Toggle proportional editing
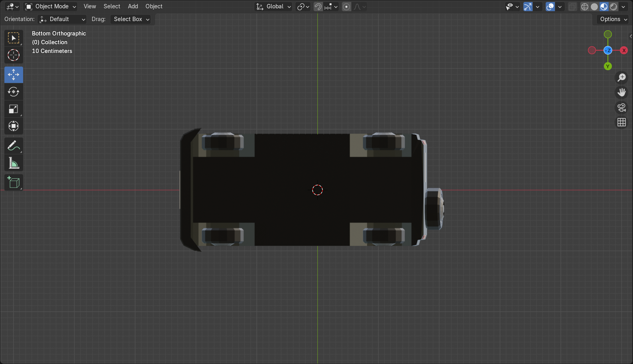The height and width of the screenshot is (364, 633). click(346, 6)
